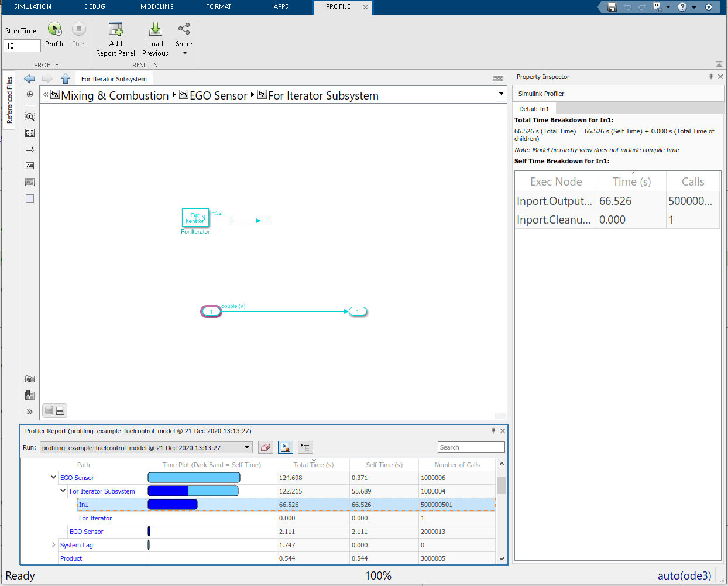Toggle hierarchy tree view button
The image size is (728, 586).
coord(305,447)
